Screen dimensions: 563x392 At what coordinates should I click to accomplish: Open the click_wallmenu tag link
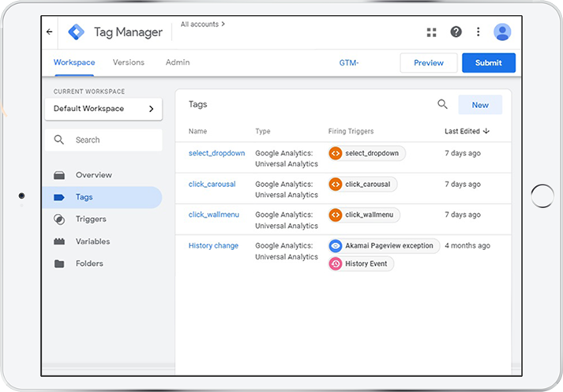(214, 215)
